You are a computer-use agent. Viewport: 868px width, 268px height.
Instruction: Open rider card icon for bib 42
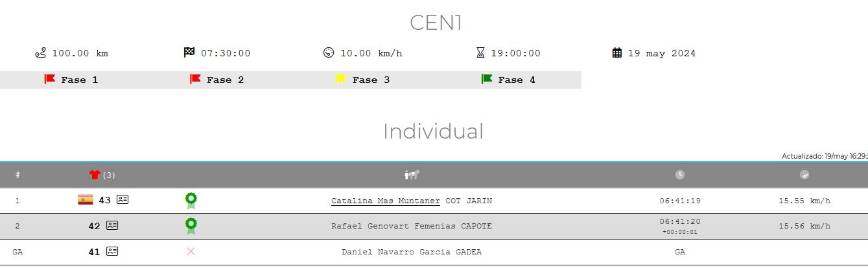coord(112,225)
